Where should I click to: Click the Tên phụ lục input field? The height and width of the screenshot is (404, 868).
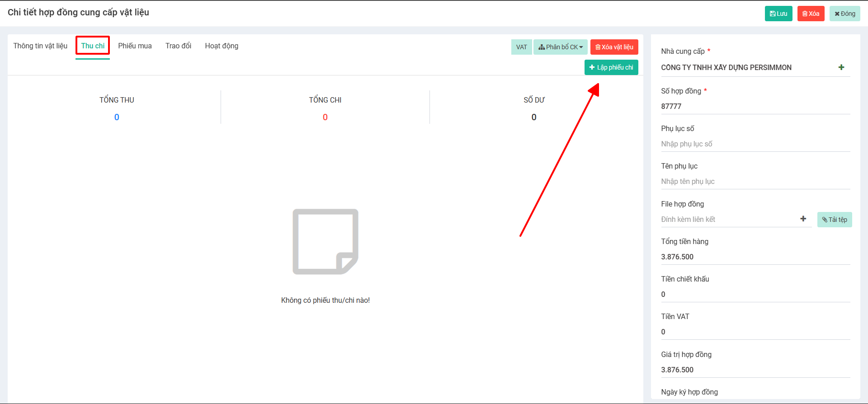pyautogui.click(x=755, y=181)
